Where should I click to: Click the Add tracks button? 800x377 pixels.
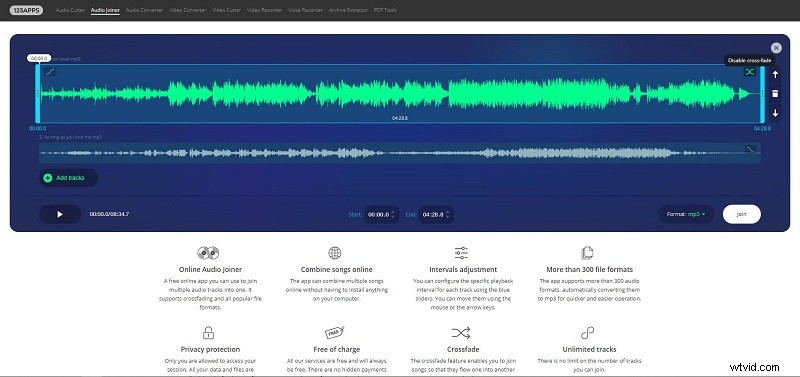click(x=68, y=178)
